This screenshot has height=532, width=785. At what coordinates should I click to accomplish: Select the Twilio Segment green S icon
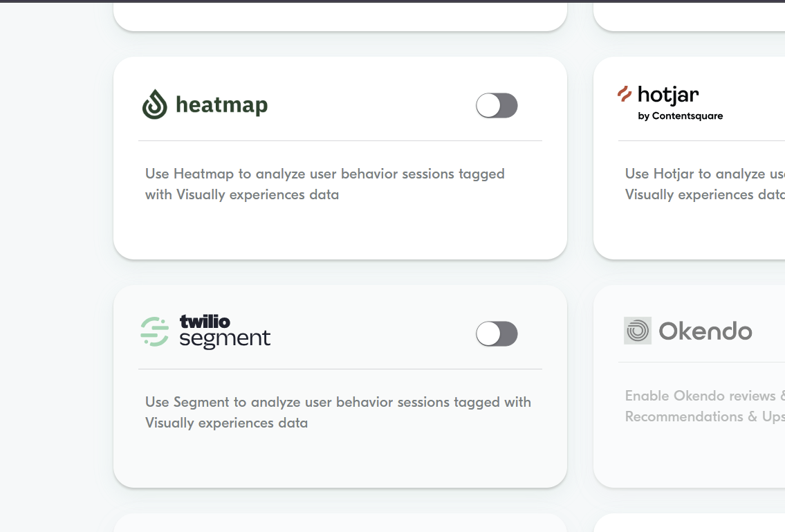[155, 333]
